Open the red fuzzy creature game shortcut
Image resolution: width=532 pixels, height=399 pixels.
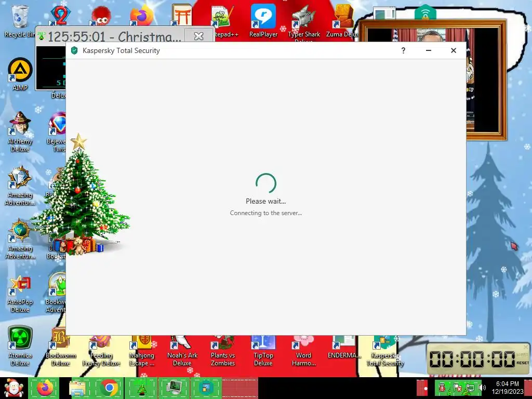click(x=100, y=16)
